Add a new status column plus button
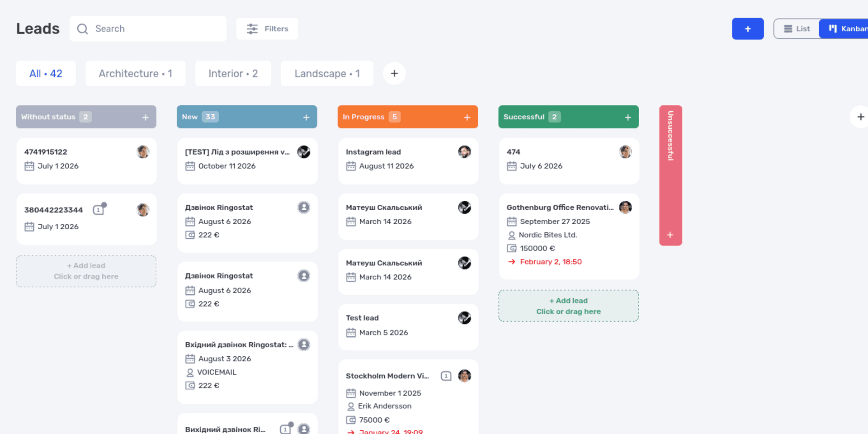The width and height of the screenshot is (868, 434). click(860, 117)
